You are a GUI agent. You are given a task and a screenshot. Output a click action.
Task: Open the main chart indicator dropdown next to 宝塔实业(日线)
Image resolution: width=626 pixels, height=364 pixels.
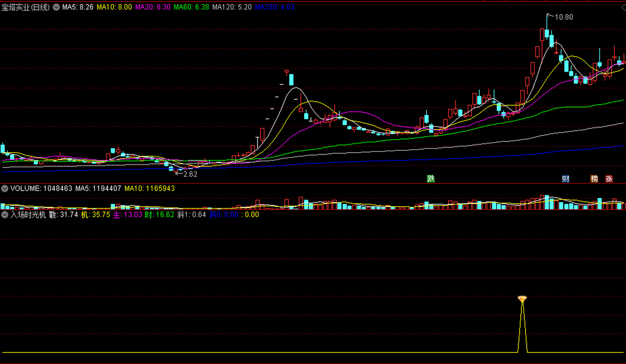tap(56, 7)
